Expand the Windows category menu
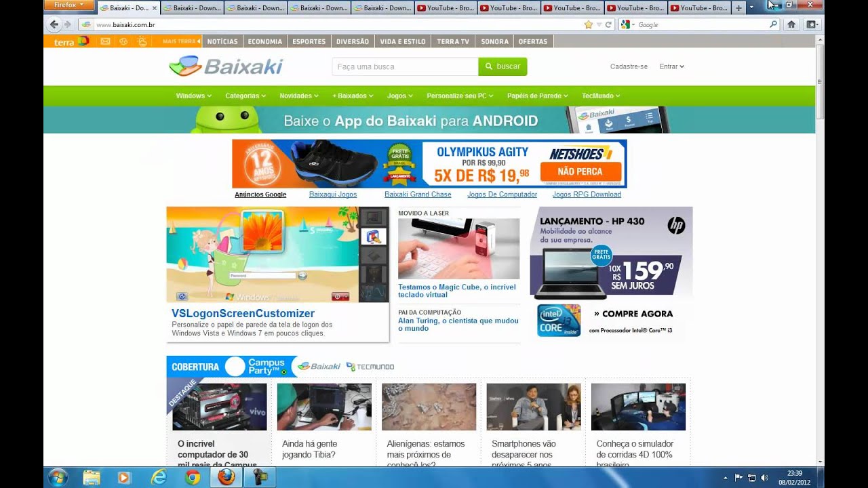The height and width of the screenshot is (488, 868). click(194, 96)
